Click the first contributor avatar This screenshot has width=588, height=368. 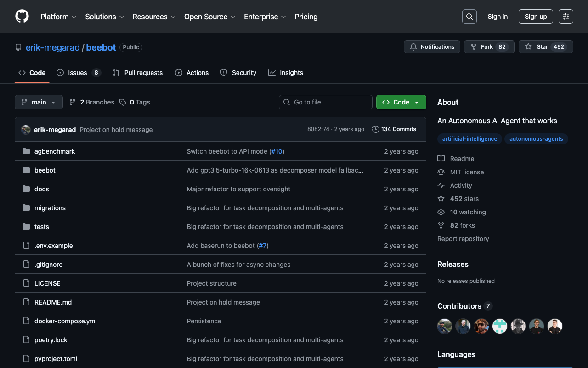[444, 326]
